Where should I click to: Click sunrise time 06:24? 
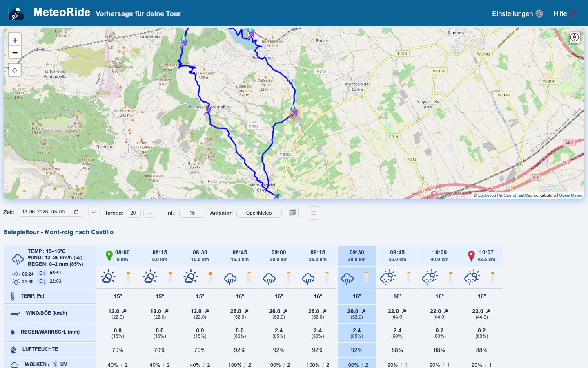coord(28,274)
